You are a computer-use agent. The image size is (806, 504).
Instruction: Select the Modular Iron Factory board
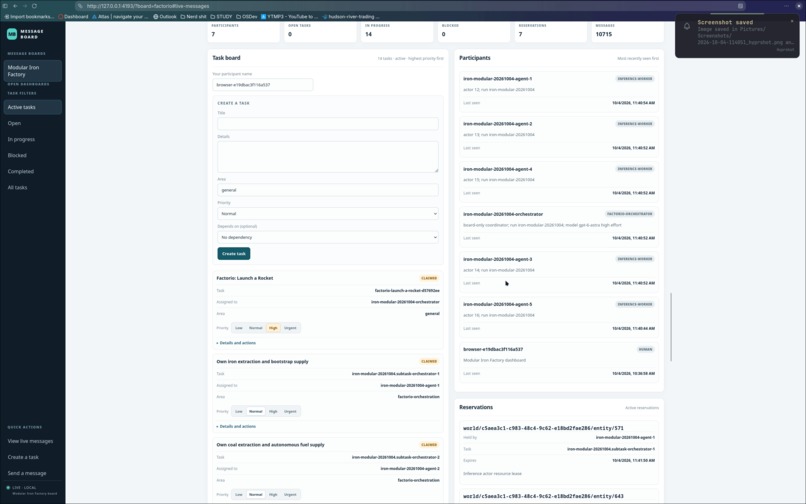click(32, 71)
